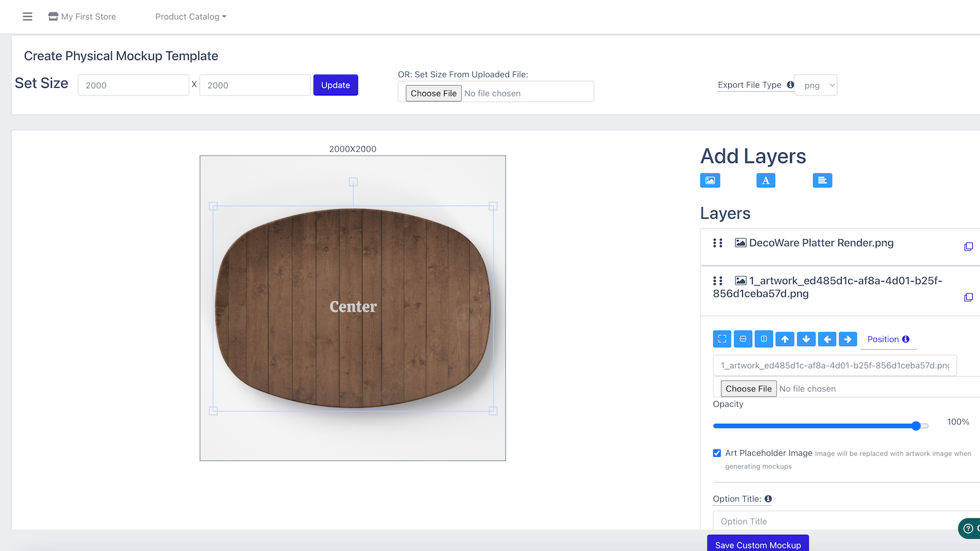Uncheck Art Placeholder Image
980x551 pixels.
[717, 453]
